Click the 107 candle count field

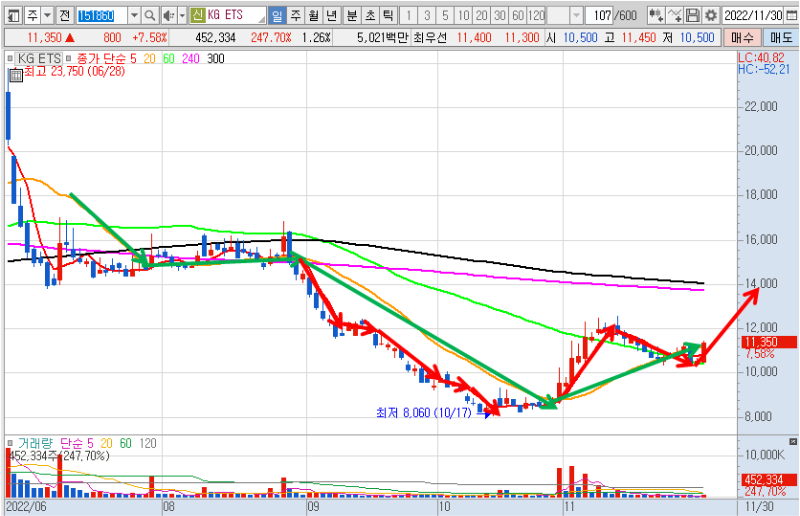coord(603,16)
